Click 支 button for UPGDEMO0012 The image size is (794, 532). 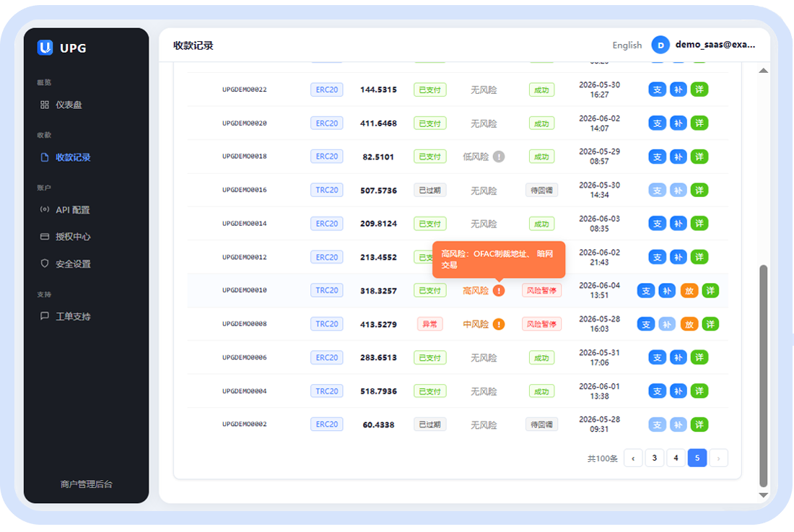pos(657,257)
